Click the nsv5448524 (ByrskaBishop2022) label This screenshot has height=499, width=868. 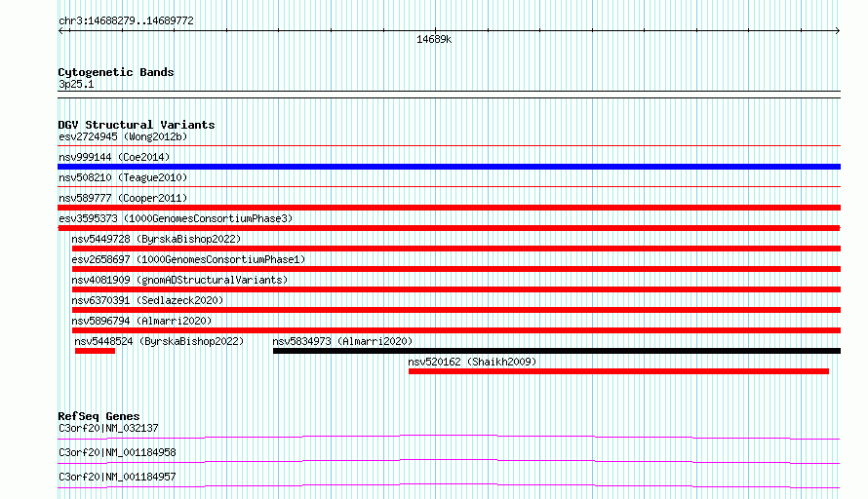159,341
